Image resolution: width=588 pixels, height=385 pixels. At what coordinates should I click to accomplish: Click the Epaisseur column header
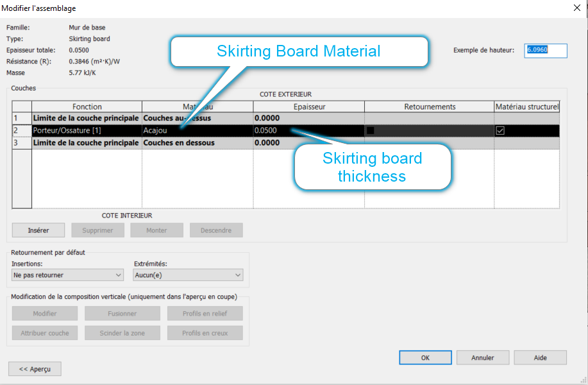(x=308, y=107)
